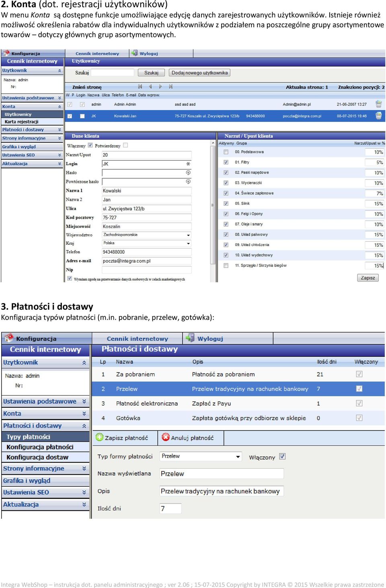The width and height of the screenshot is (386, 588).
Task: Click the Ilość dni field showing 7
Action: coord(170,508)
